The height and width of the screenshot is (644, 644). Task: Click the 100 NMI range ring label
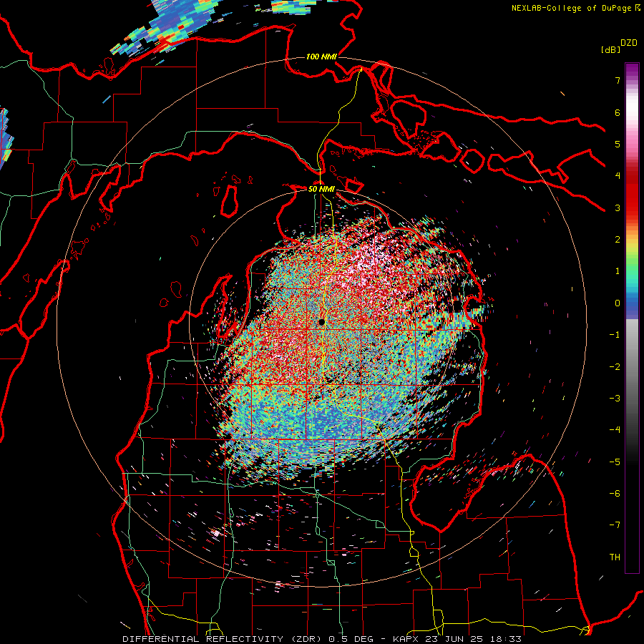pyautogui.click(x=321, y=57)
